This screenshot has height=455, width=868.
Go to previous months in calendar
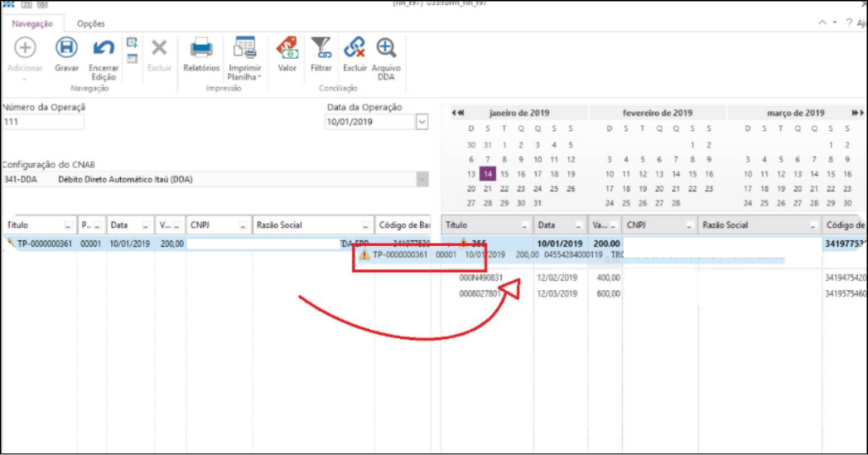(458, 113)
